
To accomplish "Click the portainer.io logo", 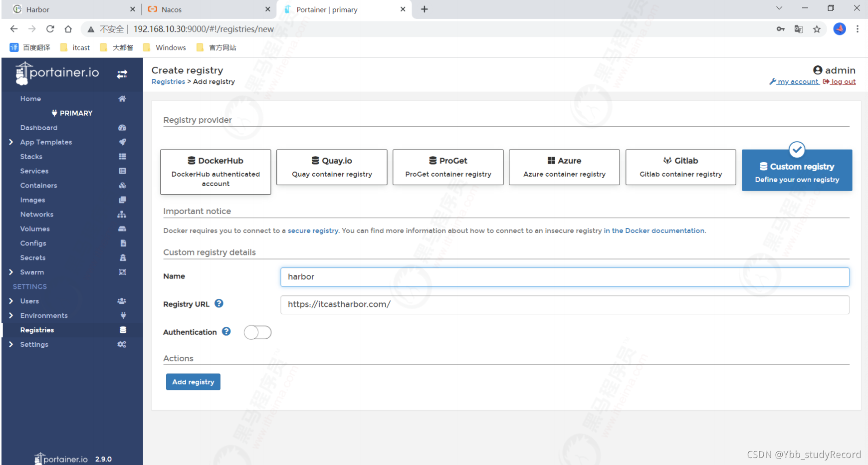I will (57, 73).
